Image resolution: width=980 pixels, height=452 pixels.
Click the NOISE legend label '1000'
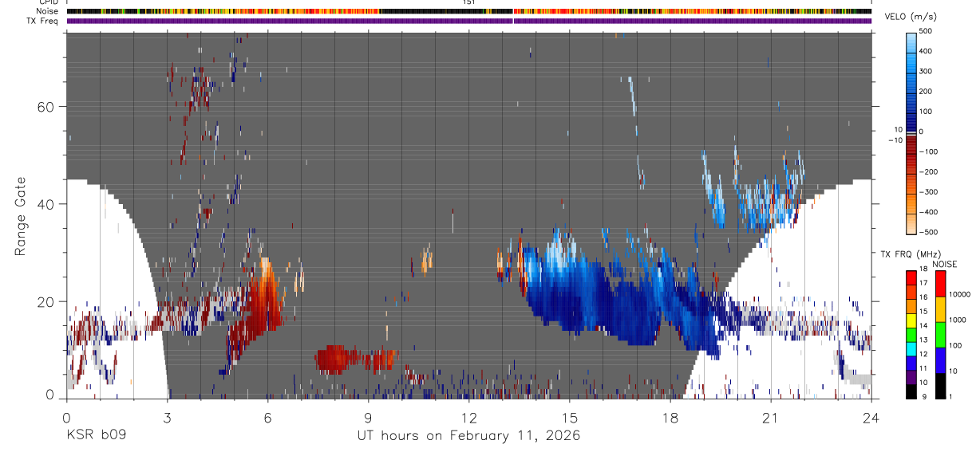click(x=958, y=320)
